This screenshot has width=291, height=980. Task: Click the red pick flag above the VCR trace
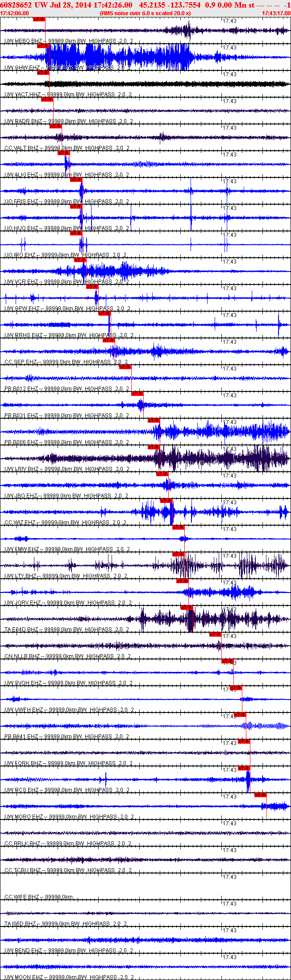pos(80,260)
